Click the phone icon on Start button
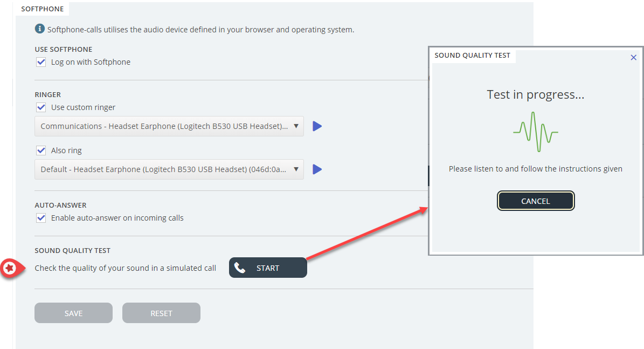 [x=240, y=268]
